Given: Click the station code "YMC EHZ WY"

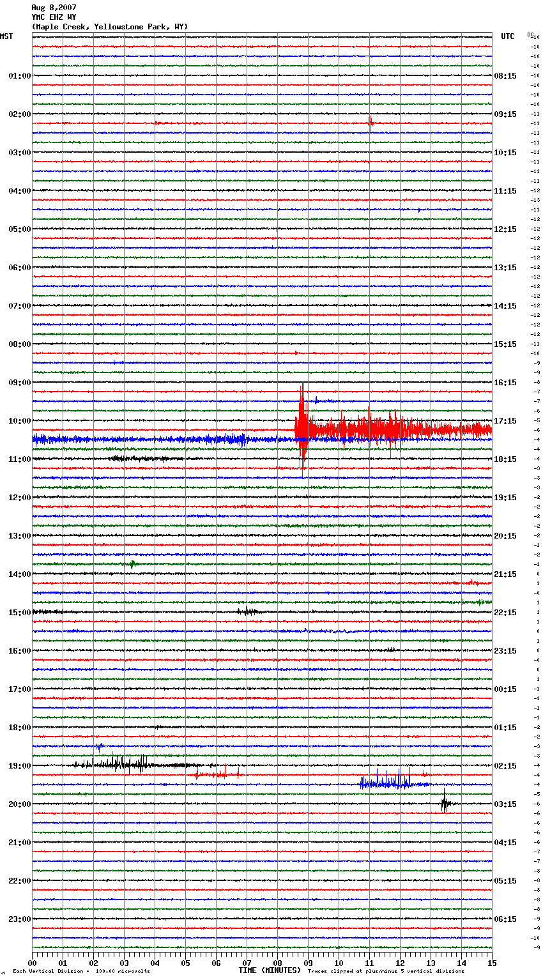Looking at the screenshot, I should click(54, 17).
